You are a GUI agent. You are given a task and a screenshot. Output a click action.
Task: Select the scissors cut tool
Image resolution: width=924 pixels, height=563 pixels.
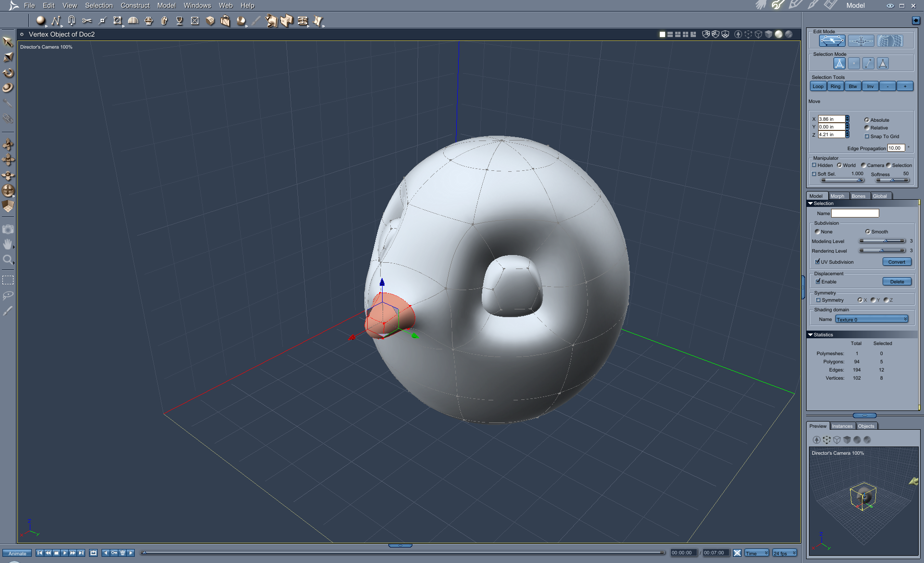pyautogui.click(x=87, y=21)
